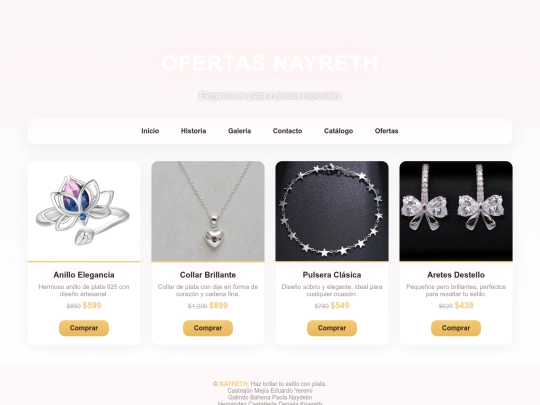Click Comprar under Anillo Elegancia

click(84, 328)
